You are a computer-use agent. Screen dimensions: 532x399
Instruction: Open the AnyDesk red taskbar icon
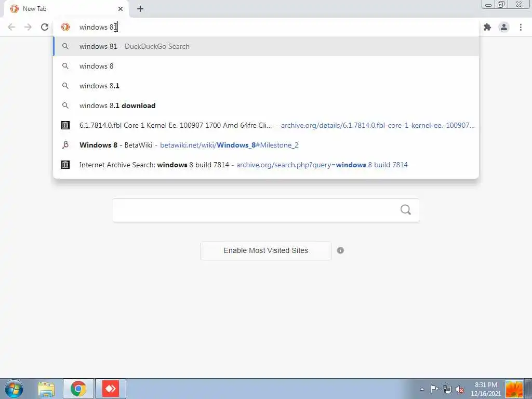pyautogui.click(x=110, y=389)
